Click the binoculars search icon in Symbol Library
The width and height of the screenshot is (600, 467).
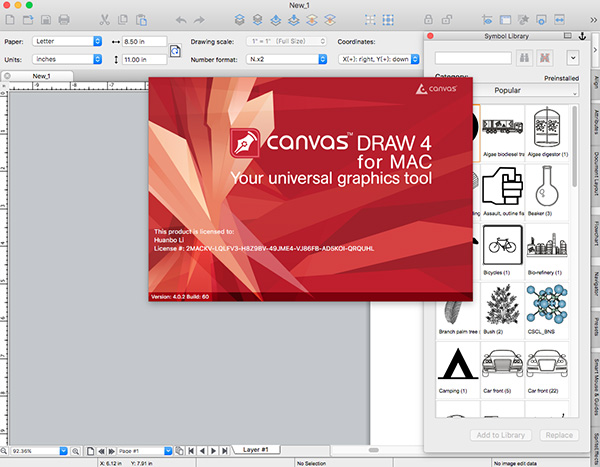(524, 58)
